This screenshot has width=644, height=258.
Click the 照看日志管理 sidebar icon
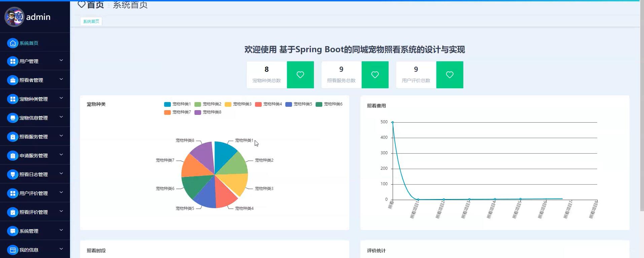tap(12, 174)
